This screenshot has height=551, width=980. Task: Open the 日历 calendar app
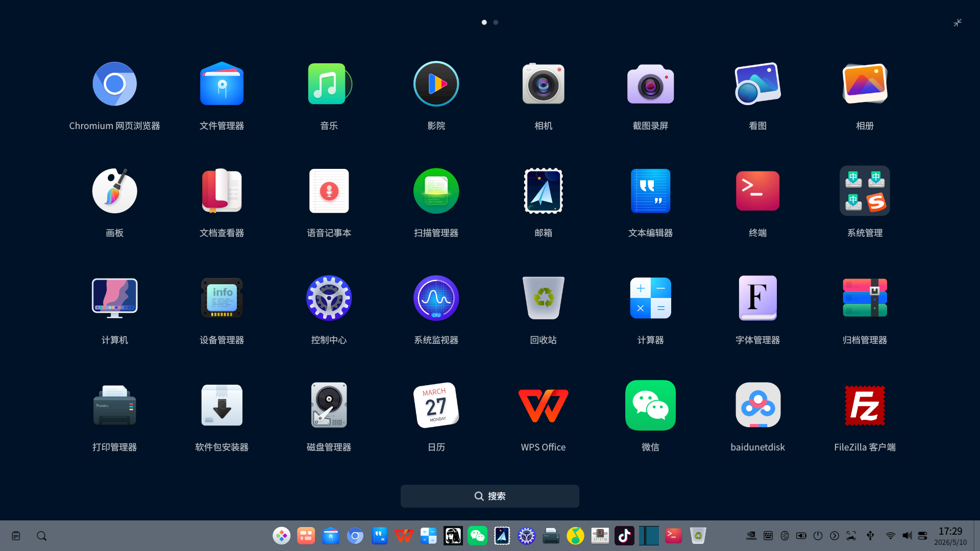tap(436, 406)
